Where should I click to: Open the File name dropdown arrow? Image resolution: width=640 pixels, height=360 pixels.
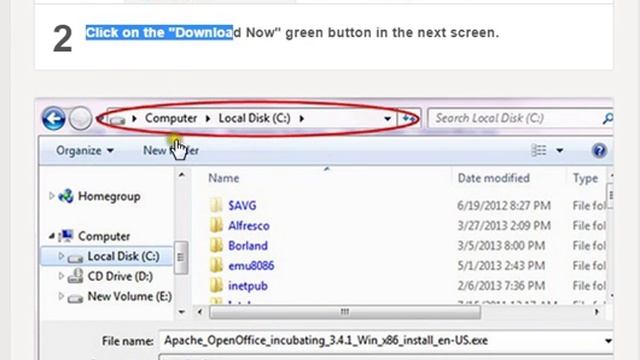point(608,341)
